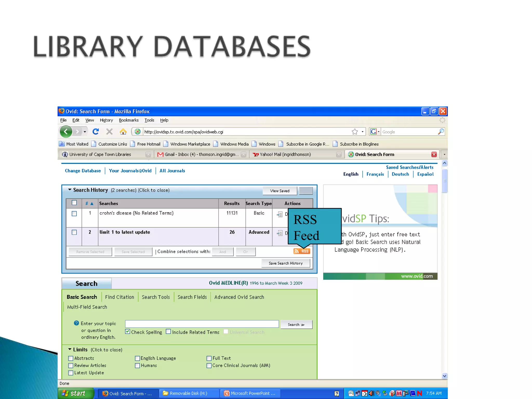Close the Ovid: Search Form tab
The image size is (532, 399).
(434, 154)
